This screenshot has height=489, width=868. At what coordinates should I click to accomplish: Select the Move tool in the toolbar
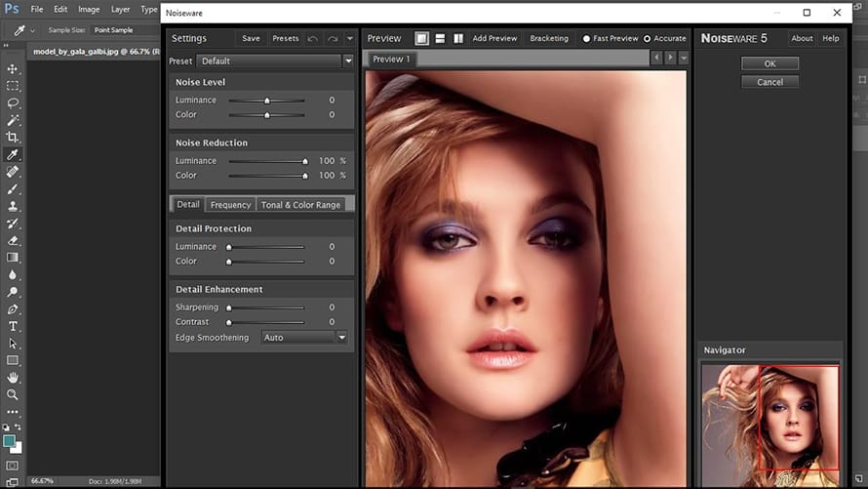coord(13,69)
